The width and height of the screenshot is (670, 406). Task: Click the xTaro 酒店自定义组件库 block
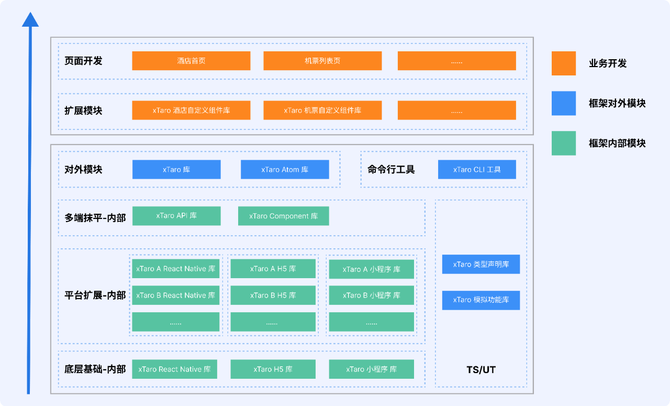(191, 110)
